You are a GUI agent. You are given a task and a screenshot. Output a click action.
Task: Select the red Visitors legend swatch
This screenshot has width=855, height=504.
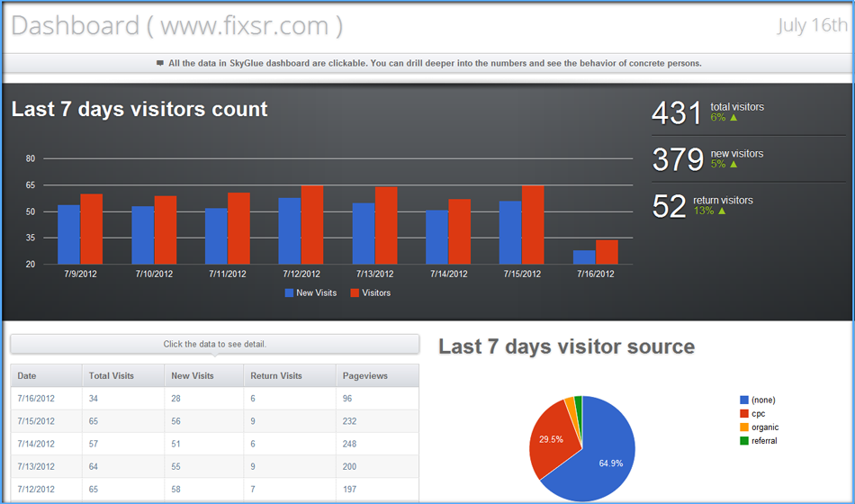point(355,292)
